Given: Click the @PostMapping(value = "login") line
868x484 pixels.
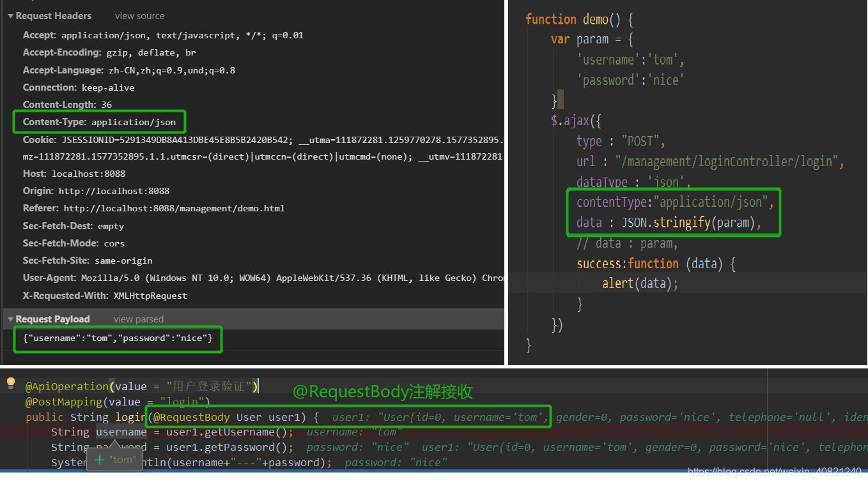Looking at the screenshot, I should coord(118,402).
